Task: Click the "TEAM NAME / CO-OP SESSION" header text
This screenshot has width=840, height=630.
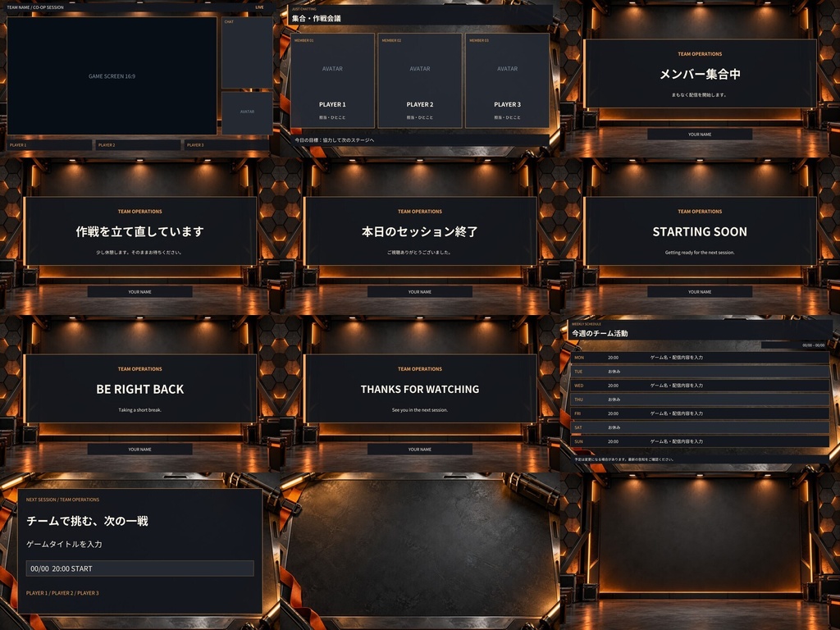Action: [x=35, y=7]
